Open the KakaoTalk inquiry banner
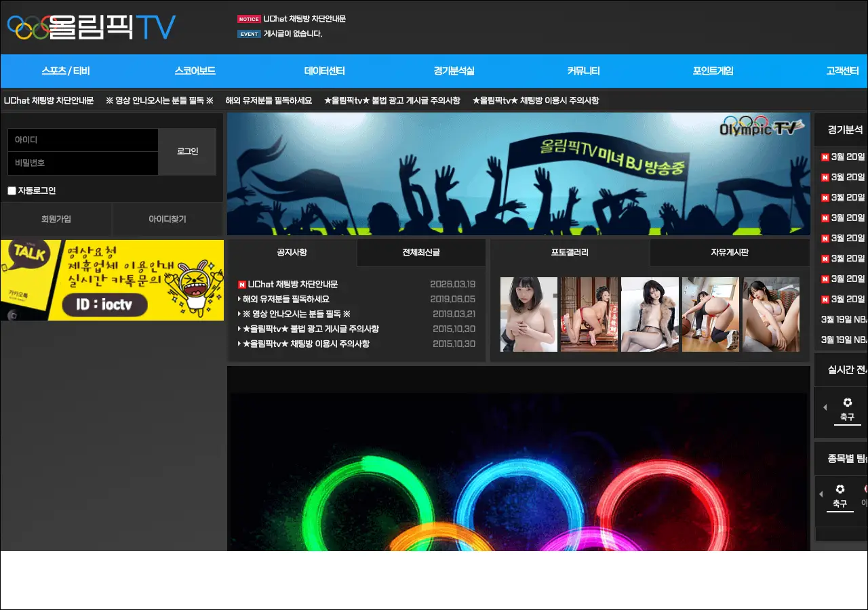The width and height of the screenshot is (868, 610). tap(112, 280)
